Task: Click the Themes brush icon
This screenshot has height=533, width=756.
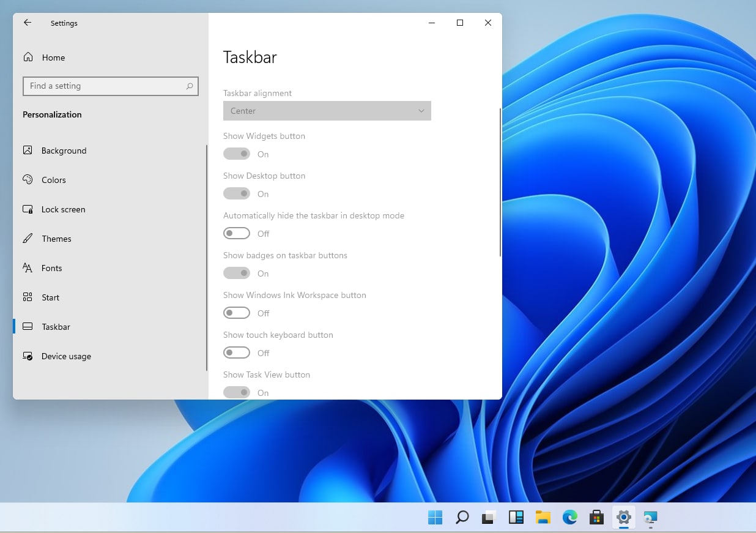Action: [28, 238]
